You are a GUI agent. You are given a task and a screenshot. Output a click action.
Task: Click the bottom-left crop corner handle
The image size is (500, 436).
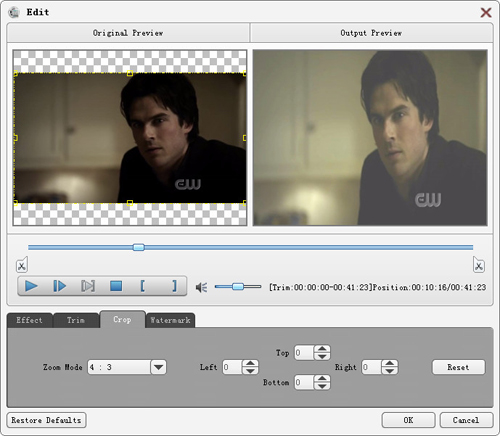tap(16, 203)
